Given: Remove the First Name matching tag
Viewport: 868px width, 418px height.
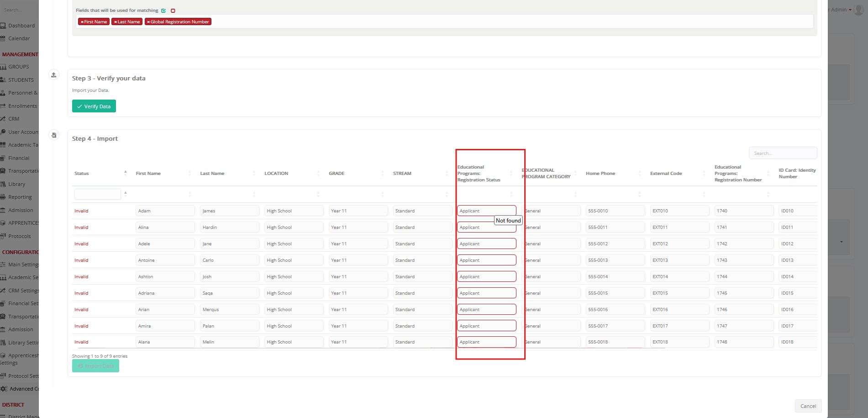Looking at the screenshot, I should [x=82, y=22].
